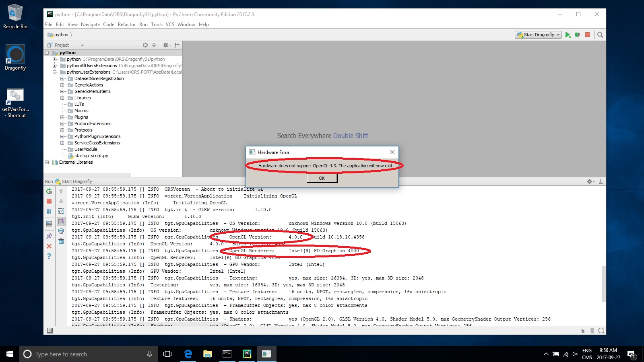The width and height of the screenshot is (644, 362).
Task: Click the Search Everywhere magnifier icon
Action: click(x=600, y=35)
